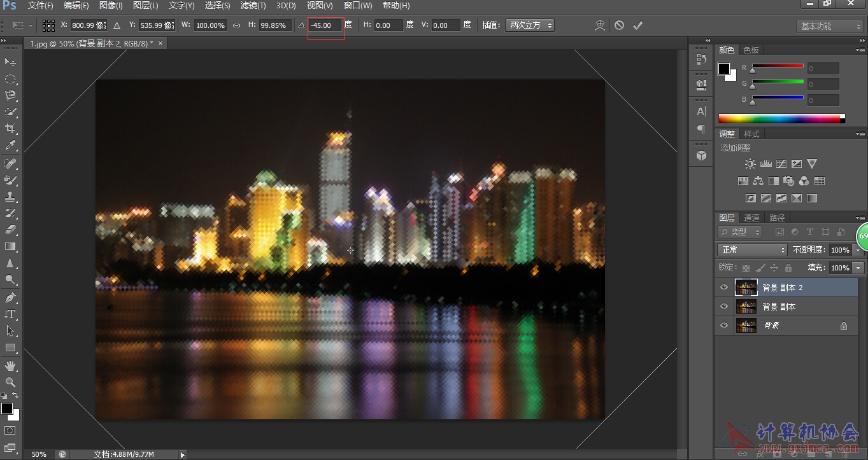Open the 图像(I) menu

point(111,6)
